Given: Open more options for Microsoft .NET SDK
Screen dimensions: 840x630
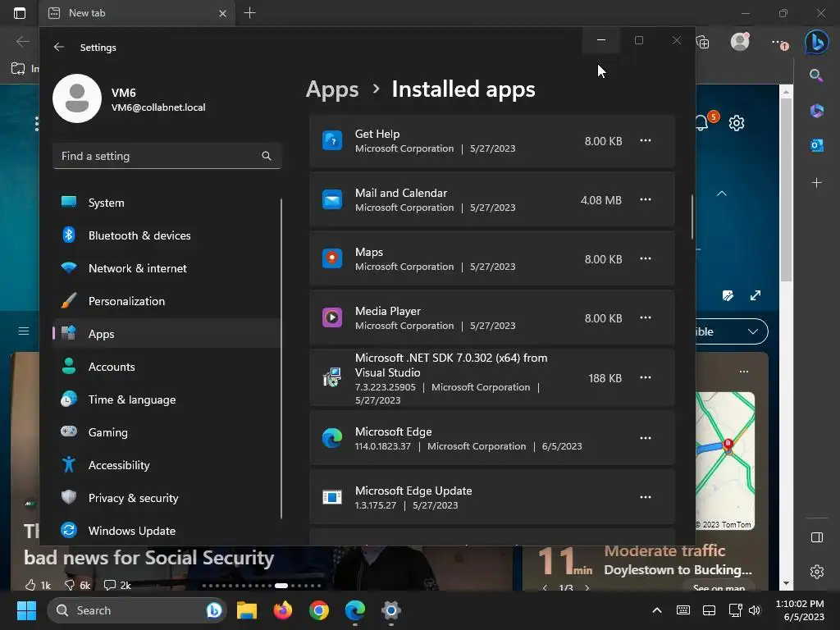Looking at the screenshot, I should tap(646, 377).
